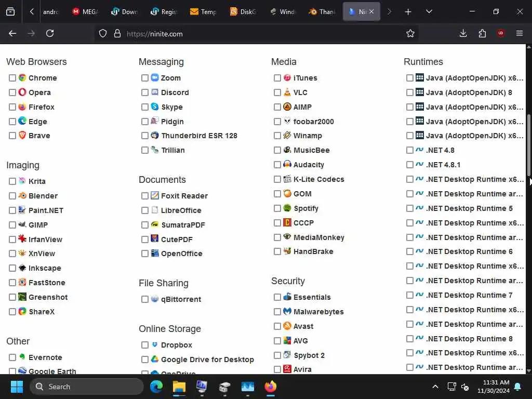Open the Firefox extensions puzzle icon
The height and width of the screenshot is (399, 532).
pyautogui.click(x=482, y=33)
